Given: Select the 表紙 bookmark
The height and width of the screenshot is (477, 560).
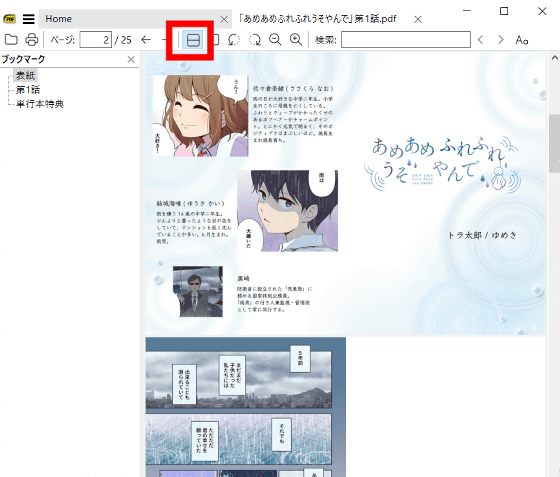Looking at the screenshot, I should pos(25,75).
